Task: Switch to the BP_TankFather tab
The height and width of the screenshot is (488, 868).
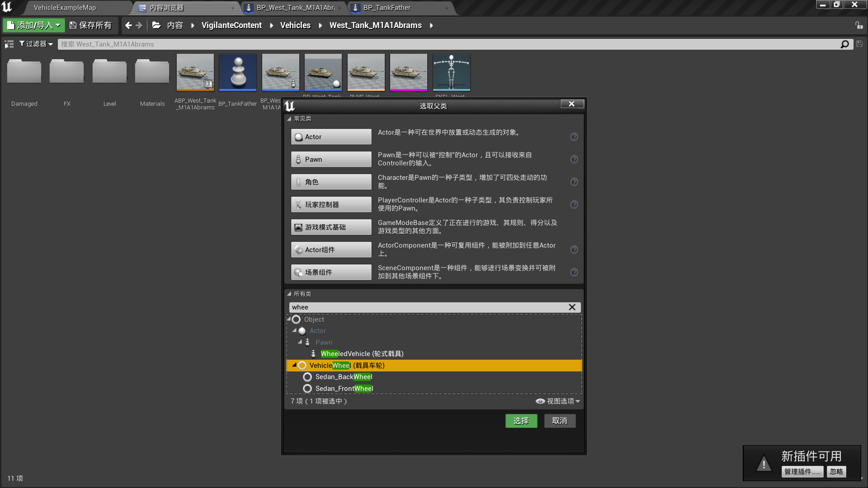Action: click(x=387, y=8)
